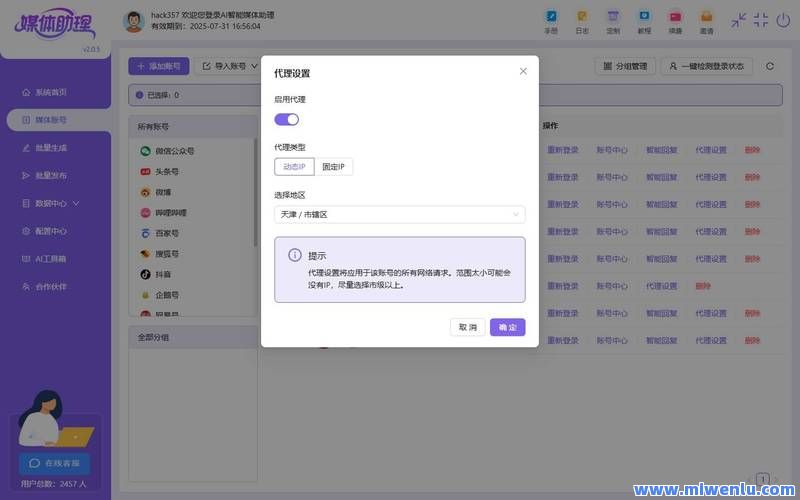Open the 选择地区 region dropdown
This screenshot has width=800, height=500.
(x=399, y=215)
